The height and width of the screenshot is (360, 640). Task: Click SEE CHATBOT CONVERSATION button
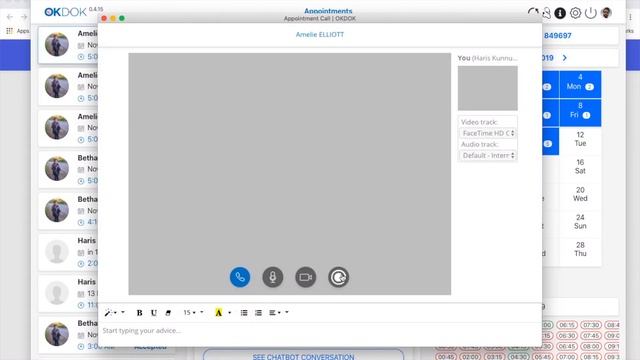[x=303, y=356]
